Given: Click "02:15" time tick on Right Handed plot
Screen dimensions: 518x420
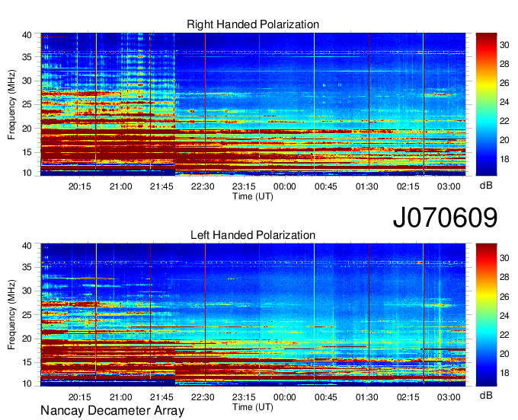Looking at the screenshot, I should [408, 186].
